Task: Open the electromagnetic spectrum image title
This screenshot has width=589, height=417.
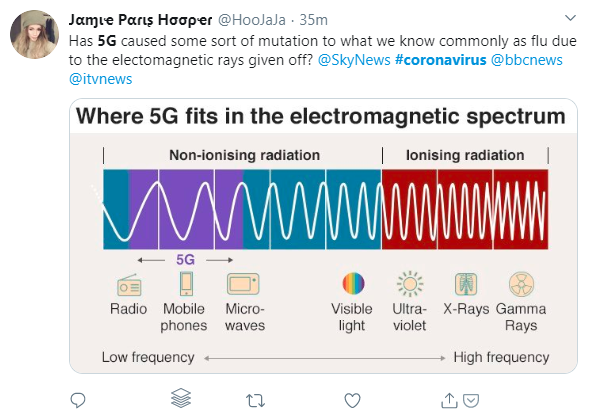Action: click(x=320, y=116)
